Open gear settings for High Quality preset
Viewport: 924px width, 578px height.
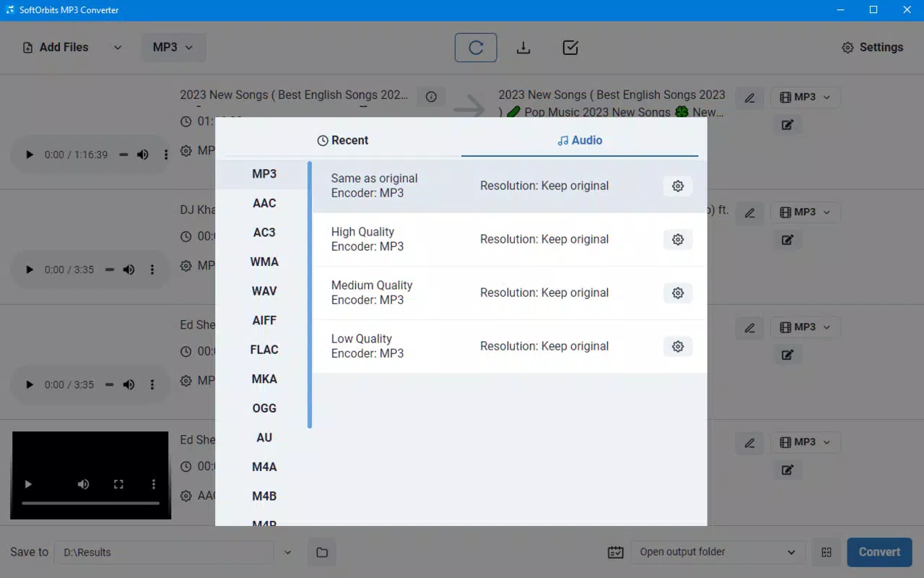coord(678,240)
